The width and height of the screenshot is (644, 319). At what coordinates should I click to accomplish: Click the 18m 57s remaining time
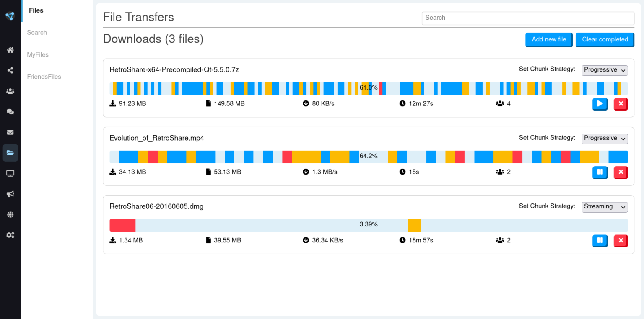point(421,240)
